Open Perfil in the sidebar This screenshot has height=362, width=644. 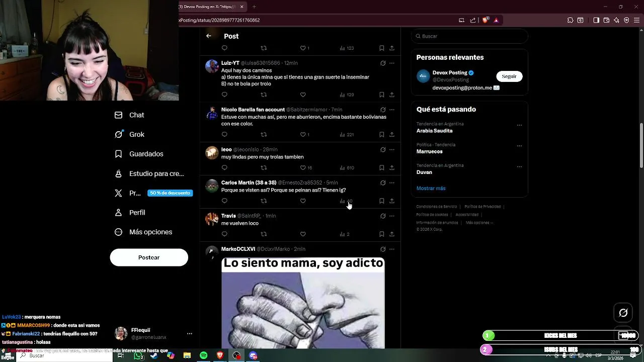point(130,212)
